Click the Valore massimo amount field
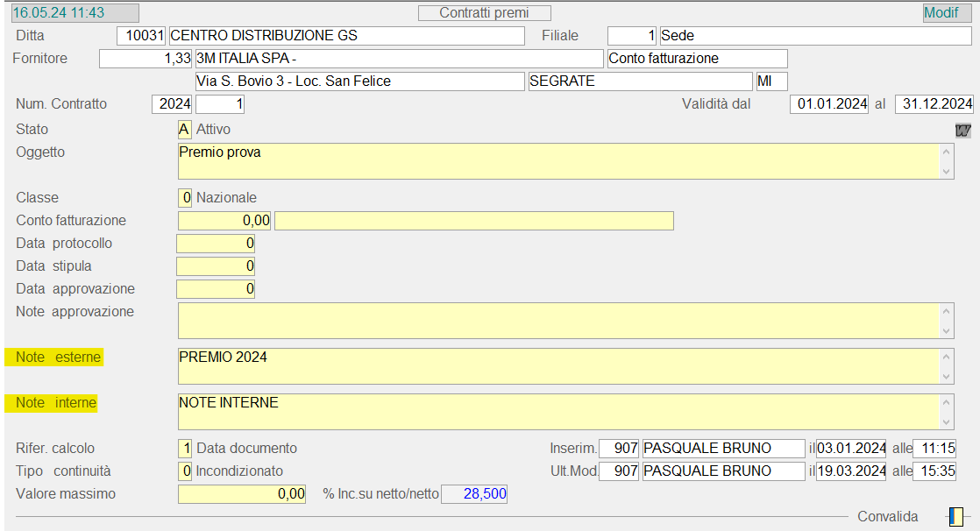 coord(242,494)
